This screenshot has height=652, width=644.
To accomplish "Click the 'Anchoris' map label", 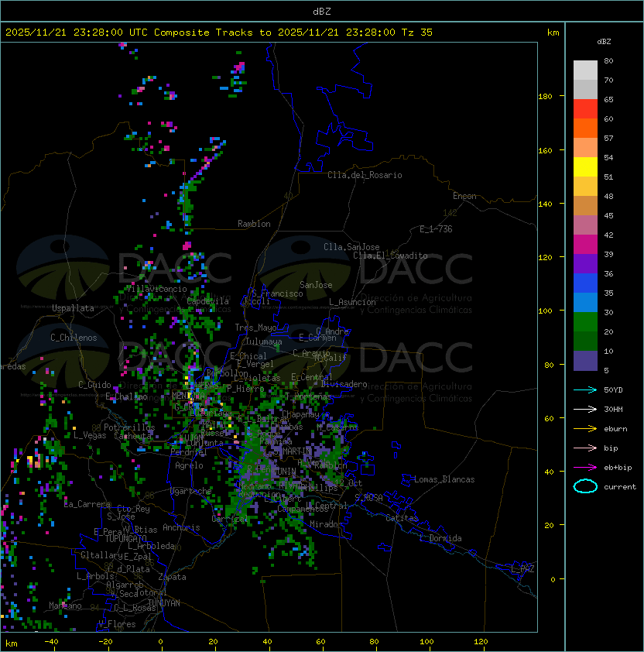I will pyautogui.click(x=181, y=527).
